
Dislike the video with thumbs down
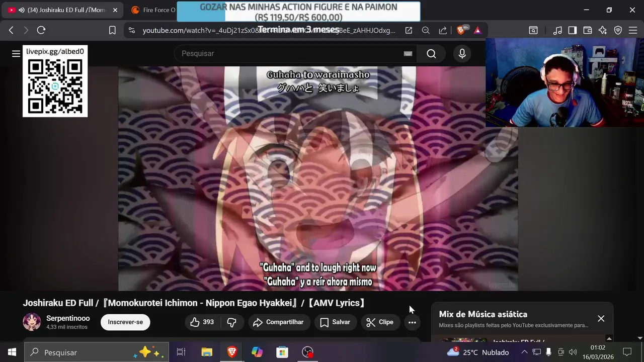click(232, 322)
